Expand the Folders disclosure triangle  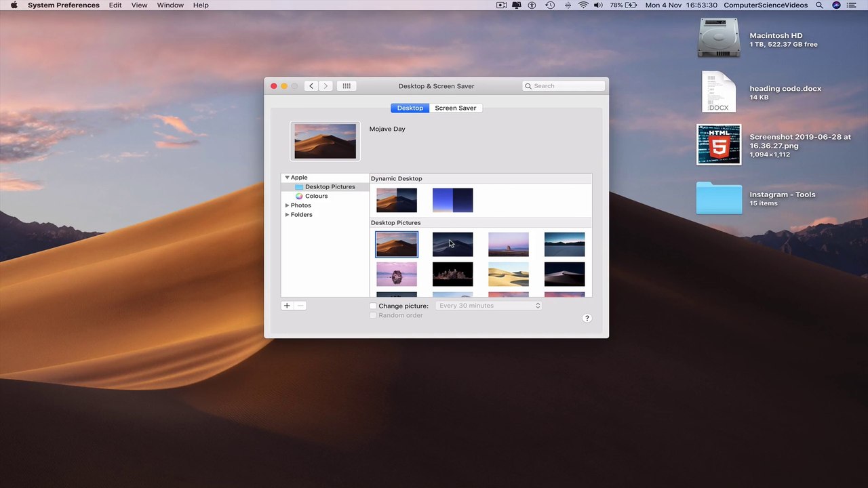coord(287,215)
